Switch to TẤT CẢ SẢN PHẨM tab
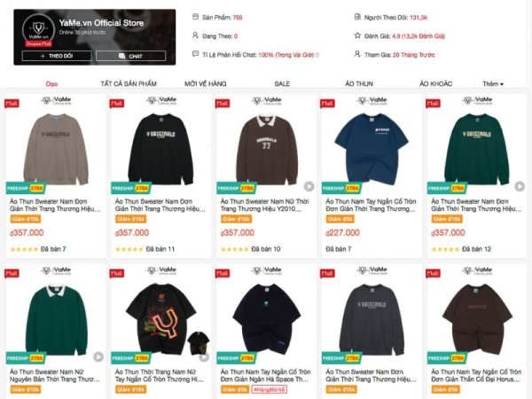This screenshot has width=532, height=399. coord(129,84)
